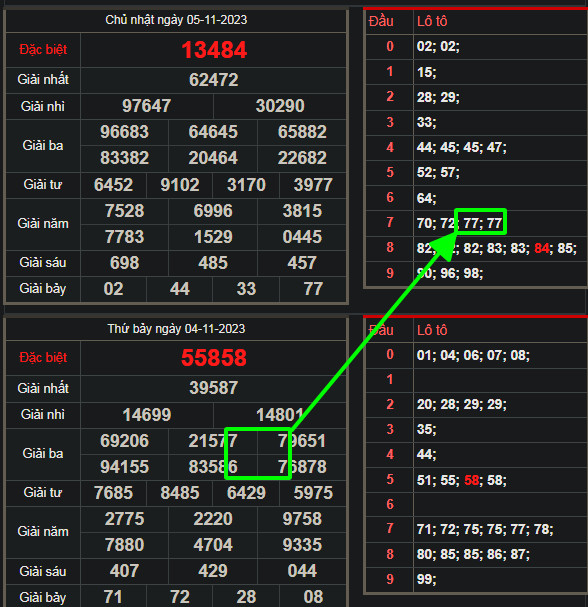Select the first prize number 62472
Screen dimensions: 588x607
[214, 80]
